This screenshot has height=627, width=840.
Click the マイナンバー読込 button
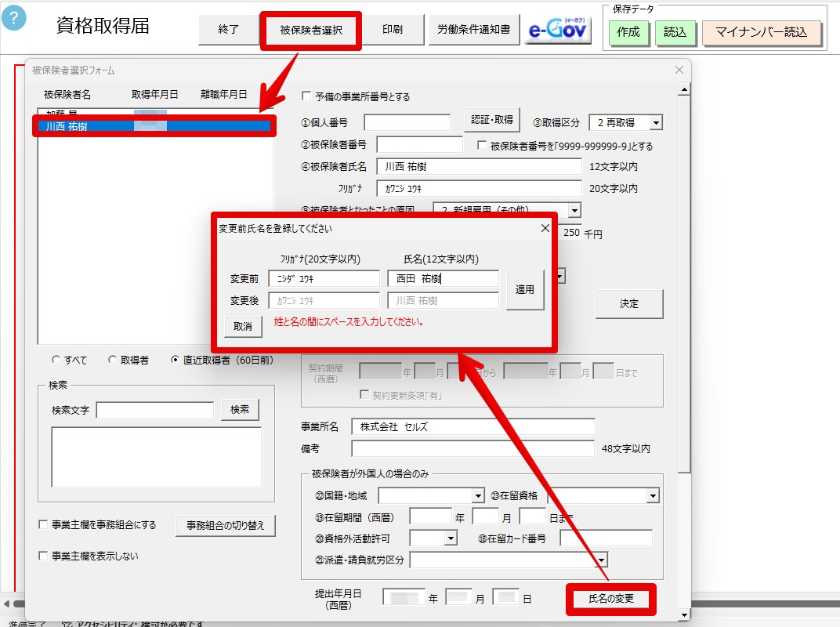coord(762,32)
